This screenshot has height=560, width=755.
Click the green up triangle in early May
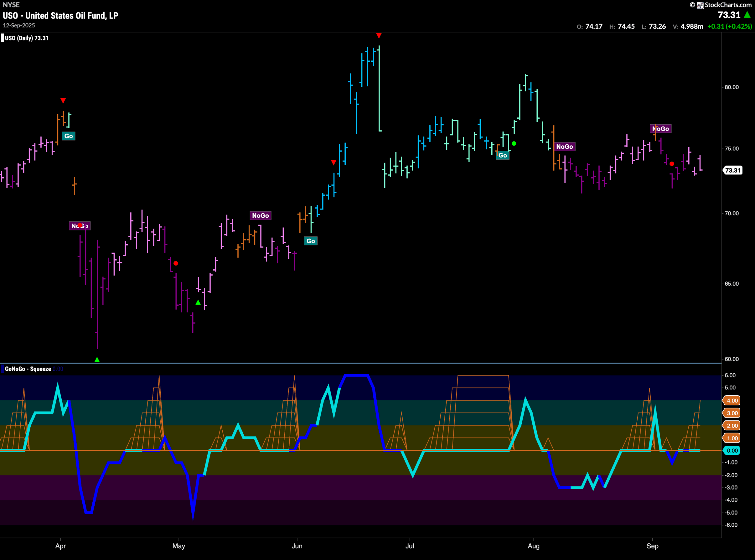198,302
